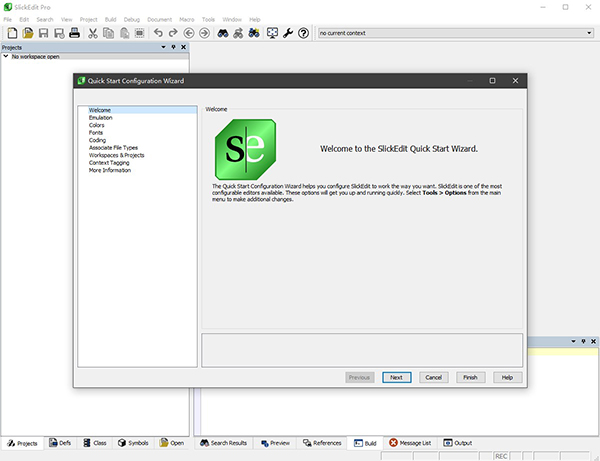The image size is (600, 461).
Task: Click the Find binoculars icon
Action: click(x=223, y=33)
